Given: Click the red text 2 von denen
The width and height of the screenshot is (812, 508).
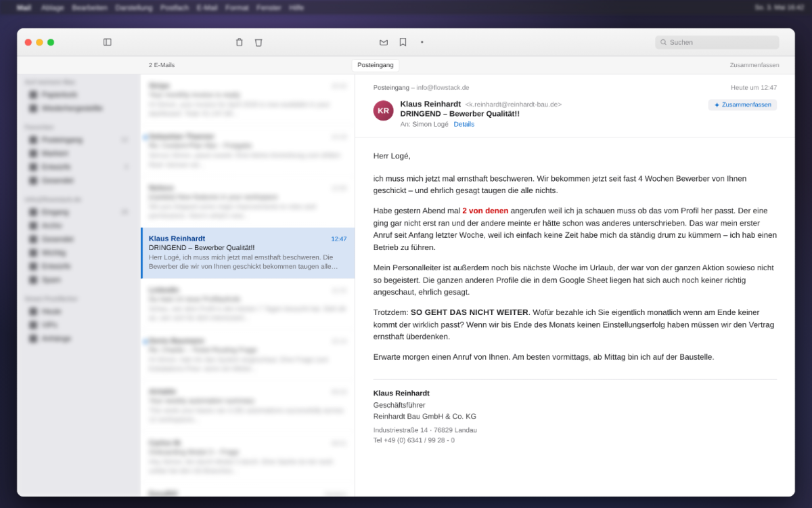Looking at the screenshot, I should pos(485,211).
